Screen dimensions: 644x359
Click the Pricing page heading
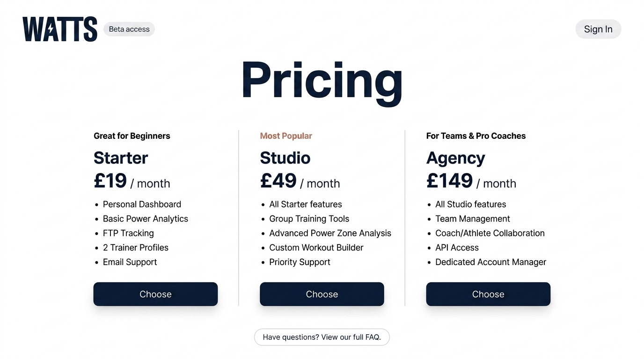click(322, 80)
